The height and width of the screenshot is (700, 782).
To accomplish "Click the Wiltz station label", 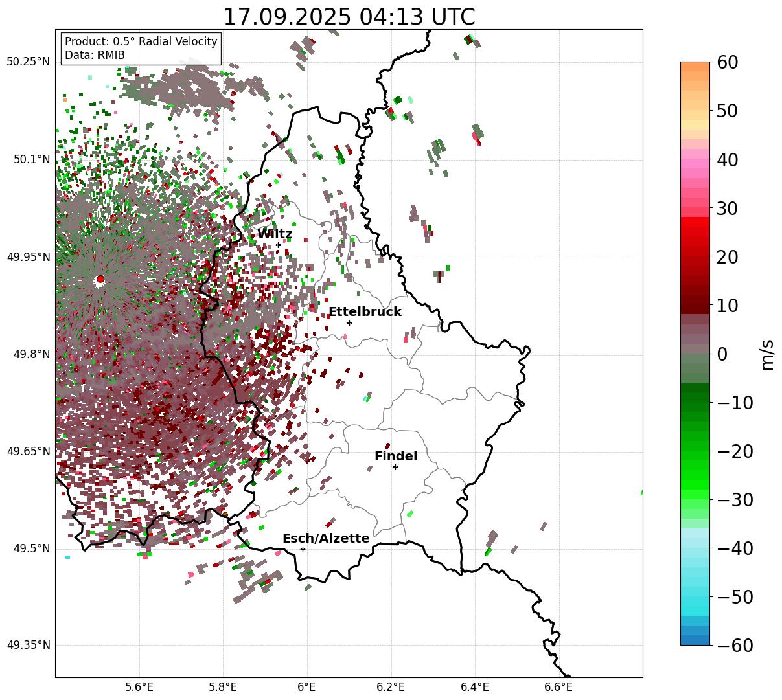I will pyautogui.click(x=275, y=234).
